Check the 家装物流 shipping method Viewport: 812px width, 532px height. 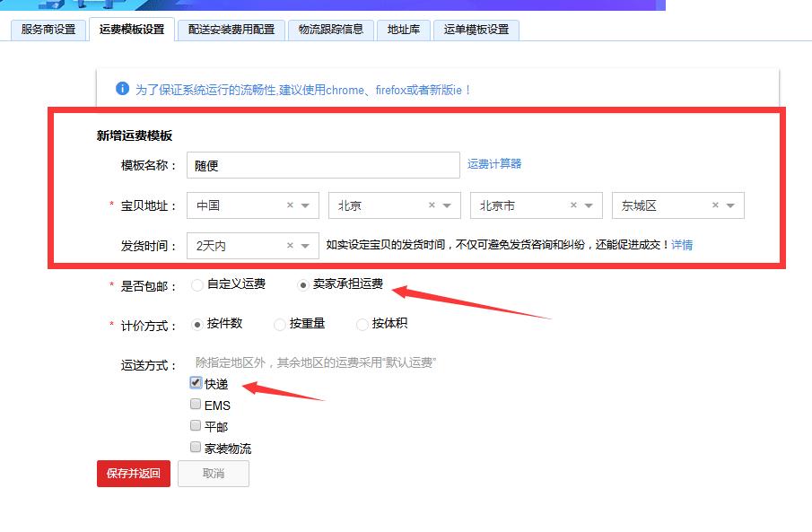point(195,448)
